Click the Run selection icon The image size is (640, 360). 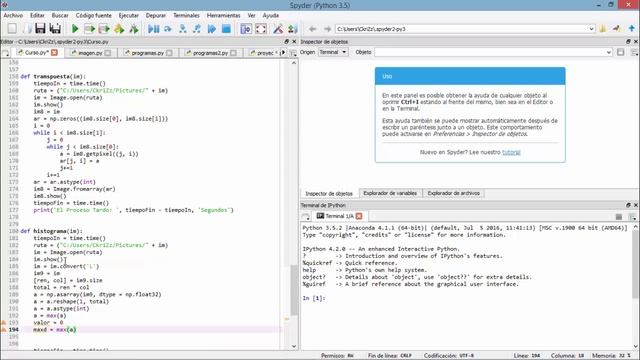pyautogui.click(x=119, y=29)
